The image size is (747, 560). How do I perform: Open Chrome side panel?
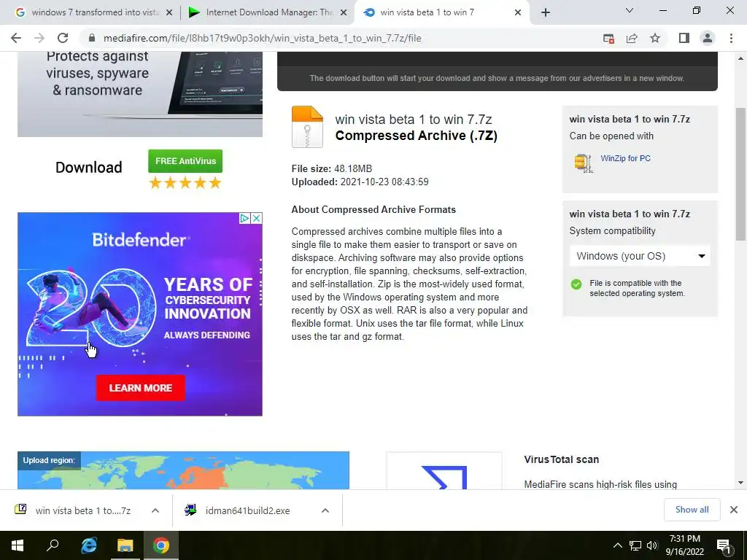tap(684, 38)
